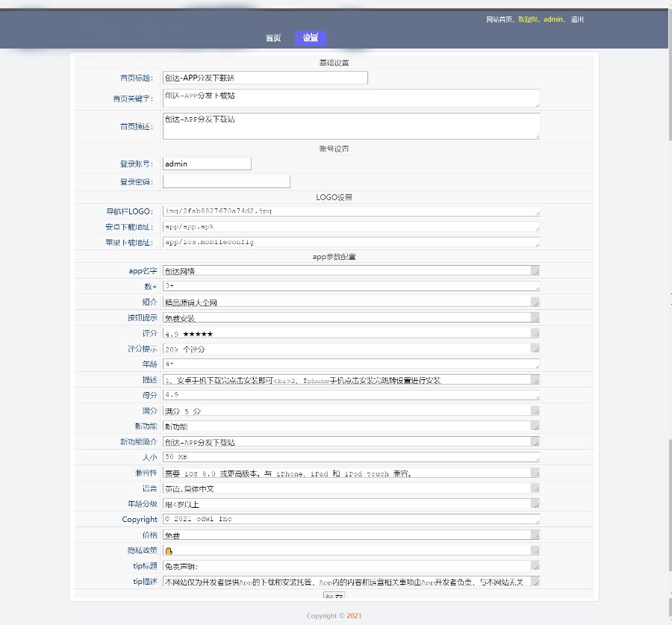This screenshot has height=625, width=672.
Task: Click the Copyright field with 2021 cdwl Inc
Action: tap(350, 519)
